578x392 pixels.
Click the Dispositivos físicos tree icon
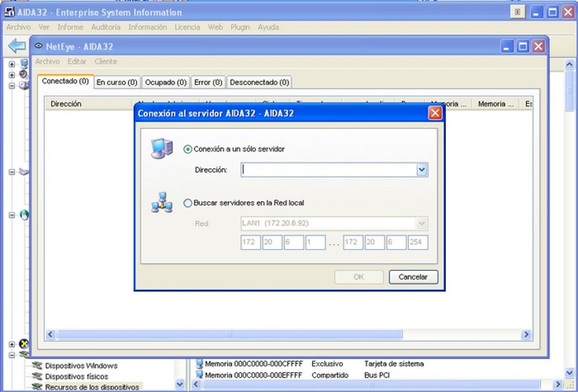pyautogui.click(x=37, y=376)
